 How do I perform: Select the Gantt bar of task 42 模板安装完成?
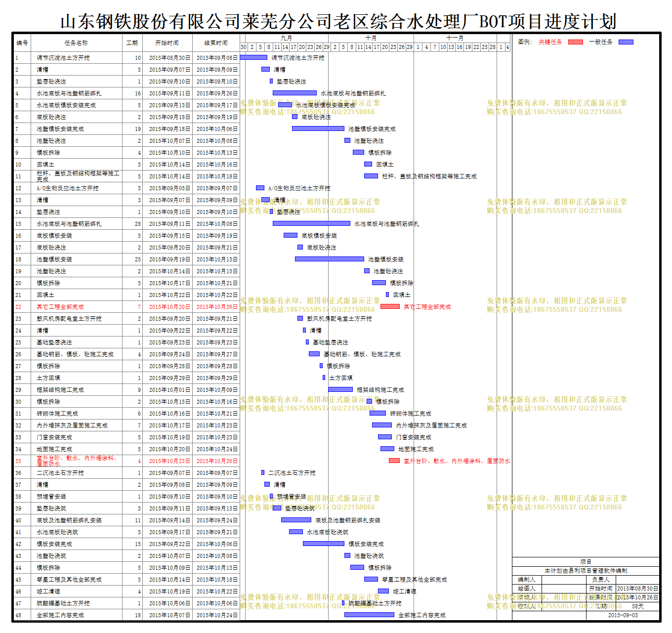(324, 544)
